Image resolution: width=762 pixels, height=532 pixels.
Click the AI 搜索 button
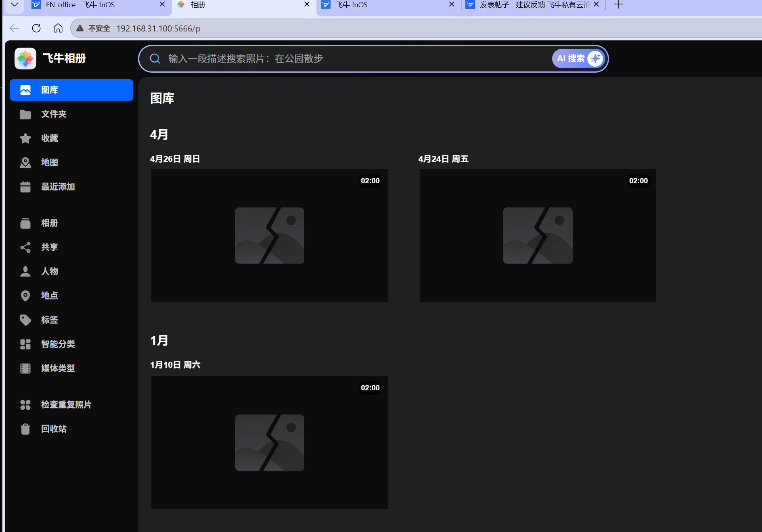coord(579,59)
